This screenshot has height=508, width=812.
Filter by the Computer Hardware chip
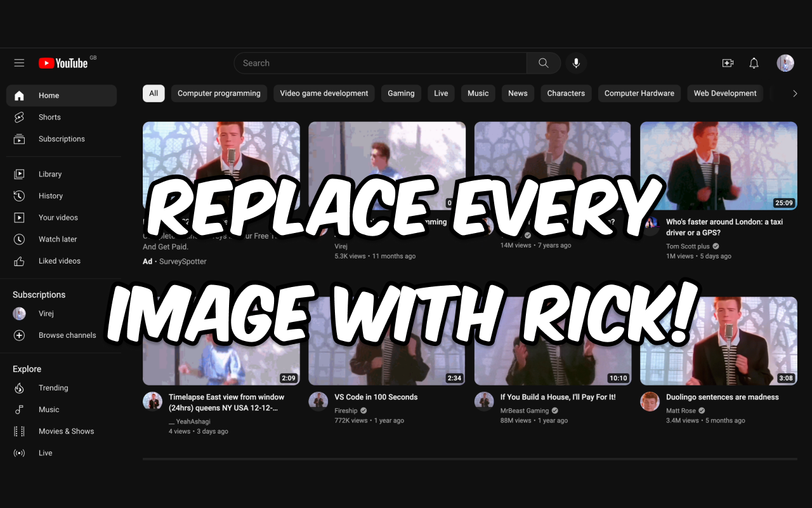pyautogui.click(x=639, y=93)
